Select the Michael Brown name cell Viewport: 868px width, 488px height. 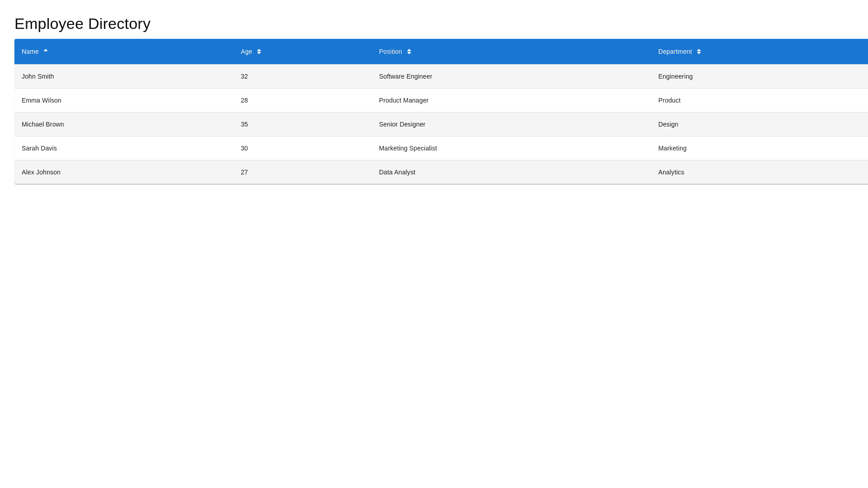(x=43, y=124)
